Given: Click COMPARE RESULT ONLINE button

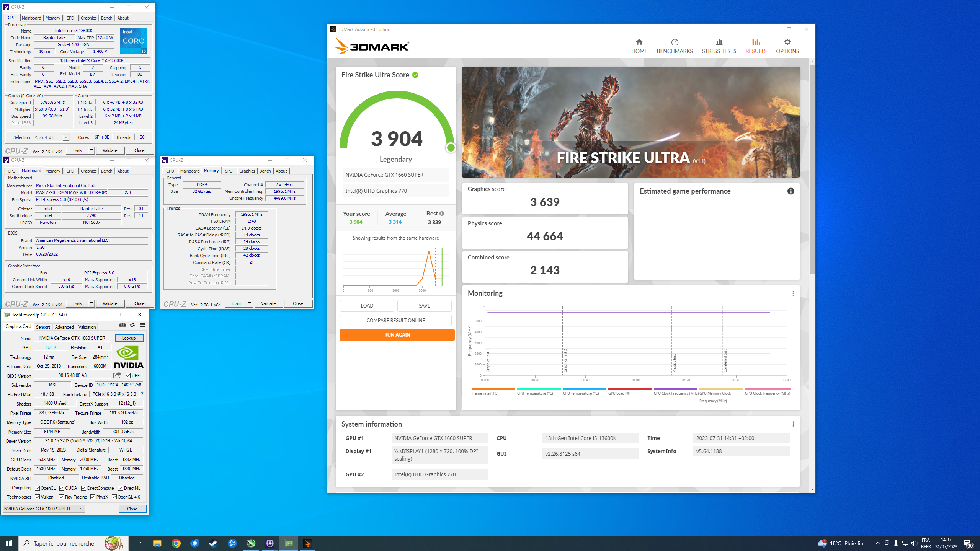Looking at the screenshot, I should [395, 320].
